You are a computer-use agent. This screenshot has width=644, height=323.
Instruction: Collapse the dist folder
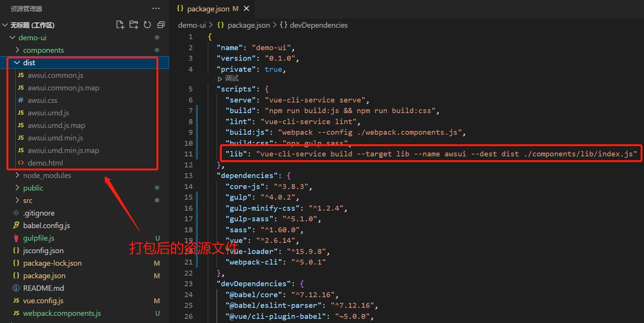click(17, 63)
